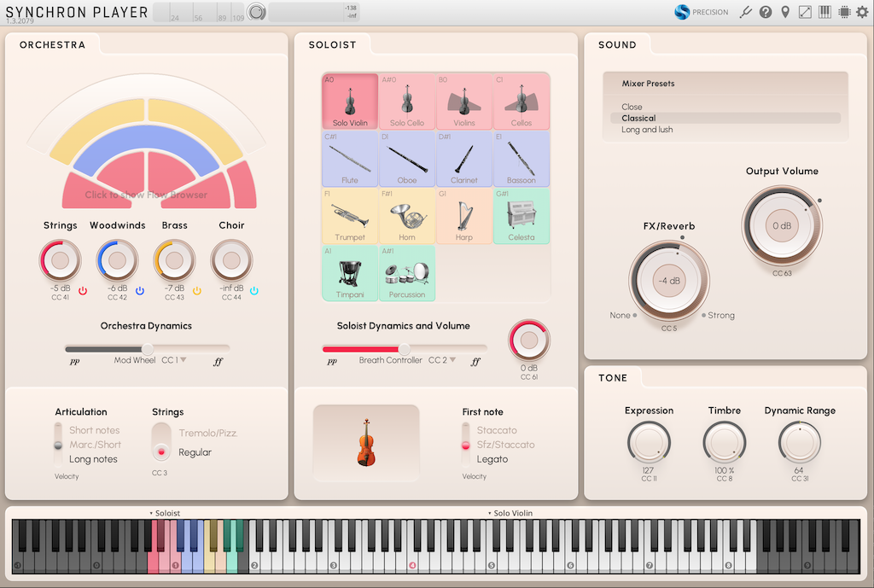Select the Solo Violin instrument tile
This screenshot has height=588, width=874.
click(x=350, y=102)
